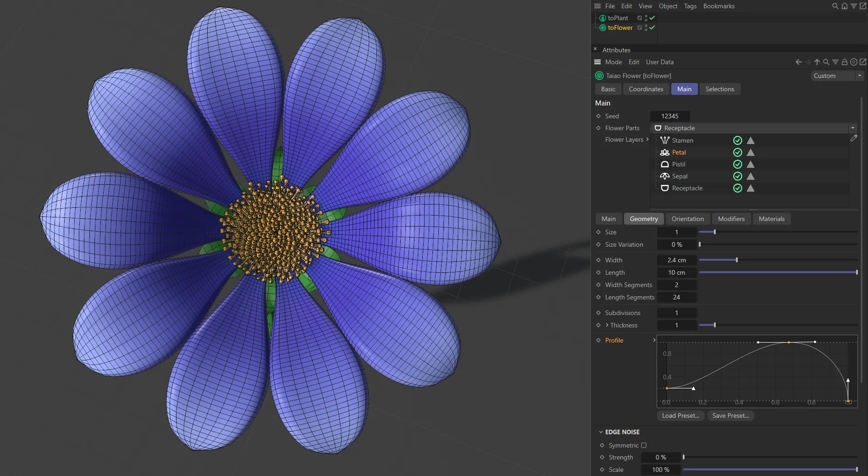
Task: Open the Custom preset dropdown
Action: click(x=836, y=76)
